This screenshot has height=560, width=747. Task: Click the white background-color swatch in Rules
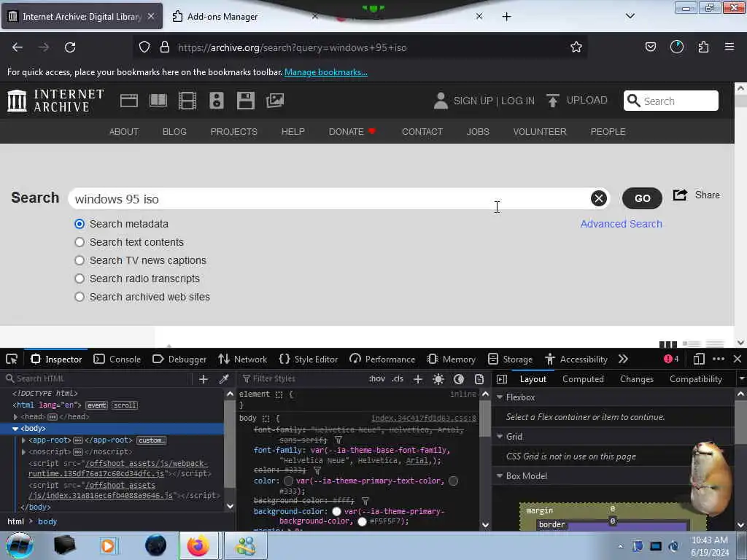click(336, 511)
